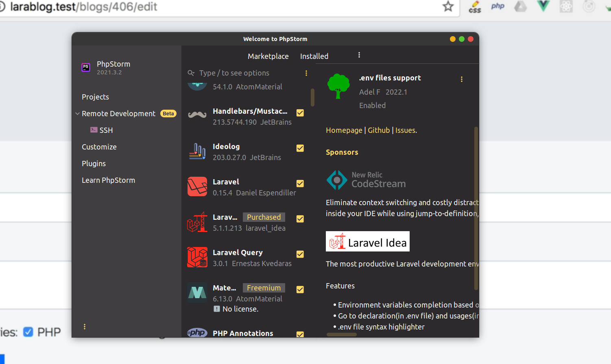Screen dimensions: 611x364
Task: Open Learn PhpStorm in the sidebar
Action: (108, 180)
